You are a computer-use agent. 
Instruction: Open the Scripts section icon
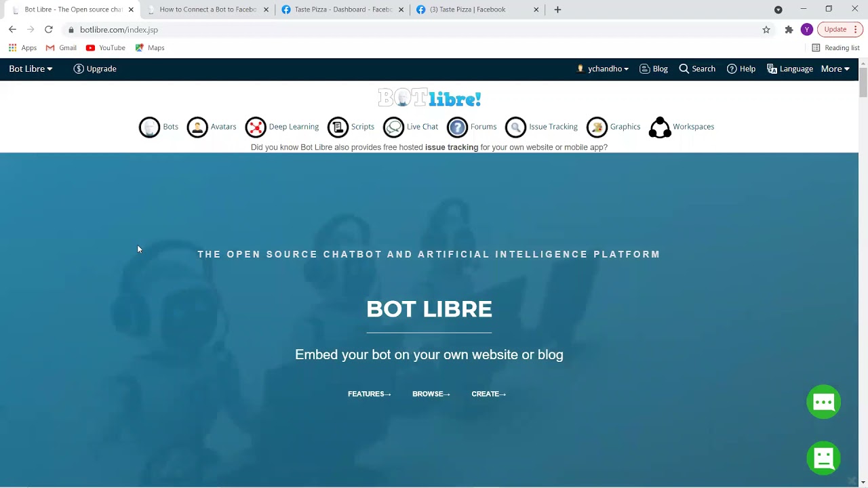338,127
